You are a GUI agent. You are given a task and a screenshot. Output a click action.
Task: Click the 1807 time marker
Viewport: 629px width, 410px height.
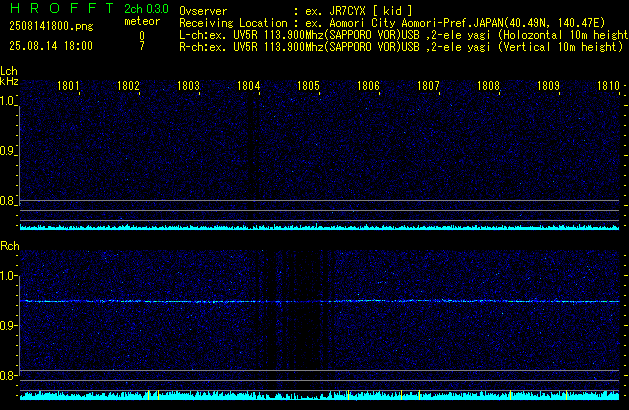[428, 86]
